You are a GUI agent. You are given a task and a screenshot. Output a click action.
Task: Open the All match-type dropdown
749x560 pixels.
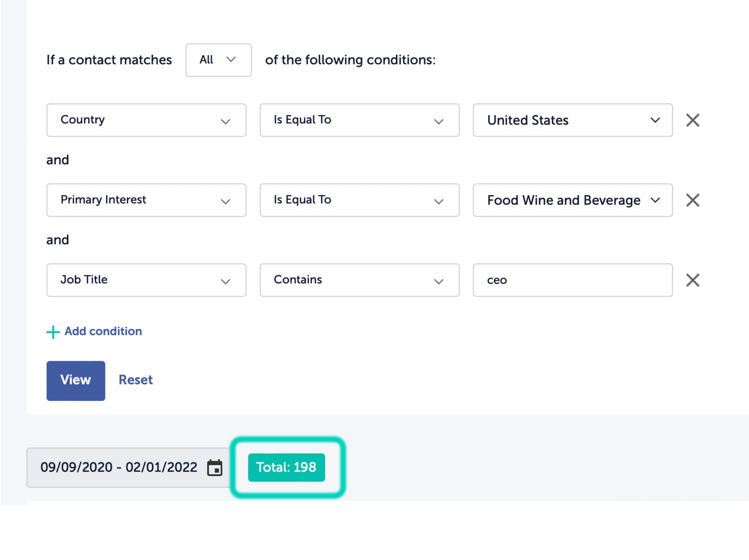pyautogui.click(x=218, y=60)
